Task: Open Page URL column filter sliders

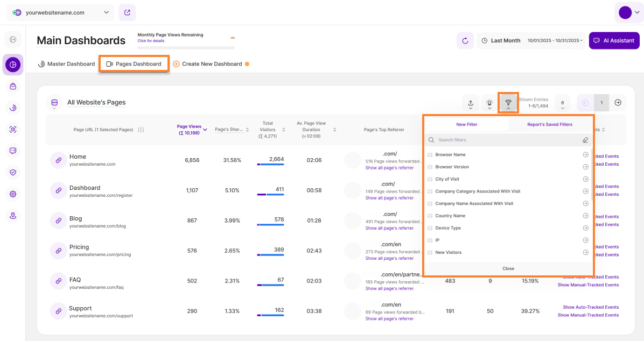Action: 141,130
